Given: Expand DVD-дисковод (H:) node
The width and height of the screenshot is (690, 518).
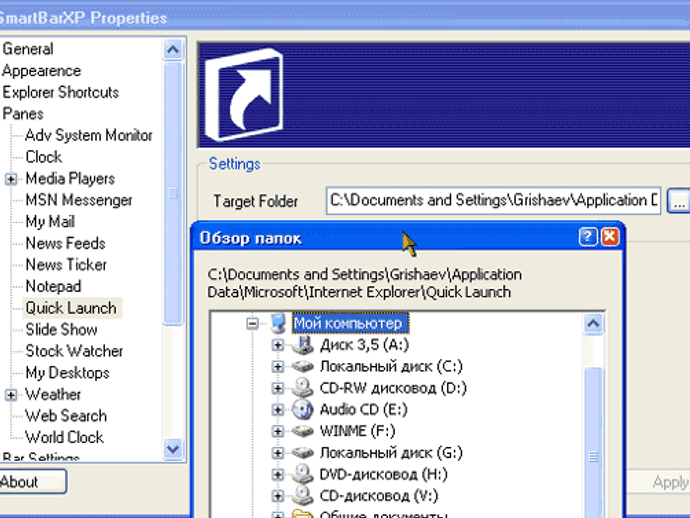Looking at the screenshot, I should 278,474.
